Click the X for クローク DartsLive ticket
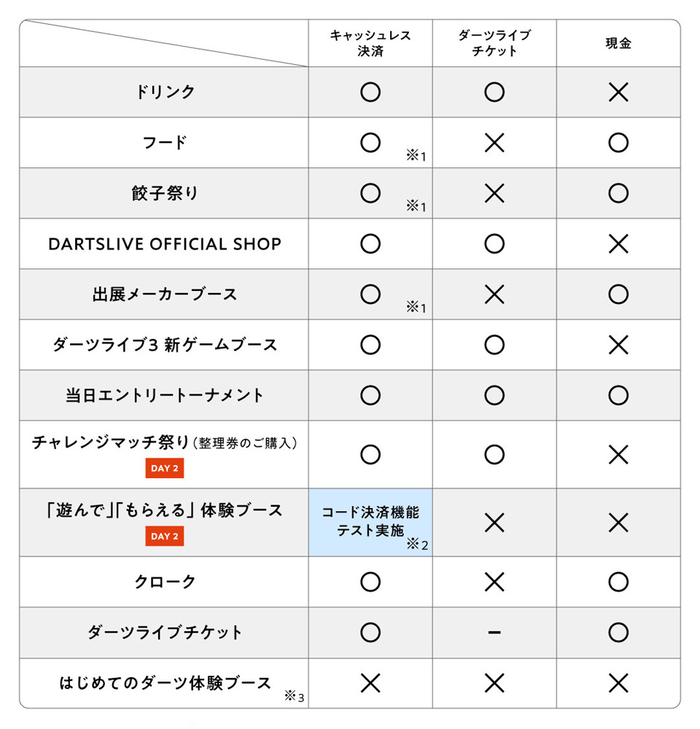 point(494,582)
